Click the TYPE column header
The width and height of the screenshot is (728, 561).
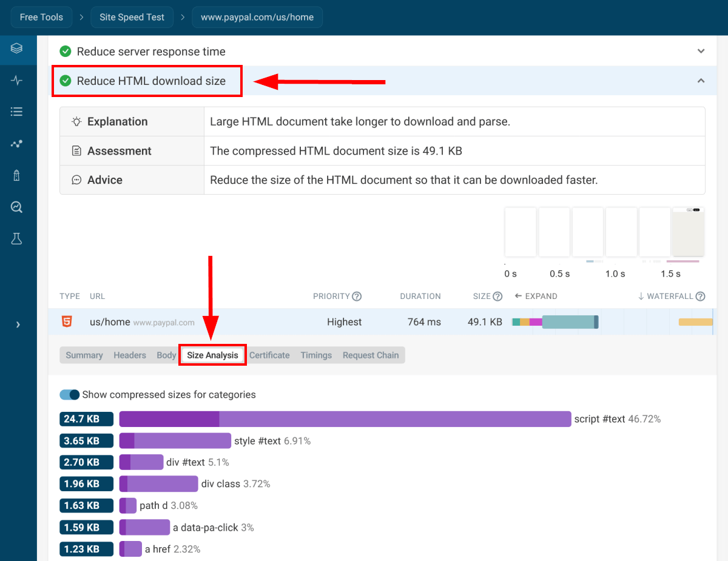point(70,297)
